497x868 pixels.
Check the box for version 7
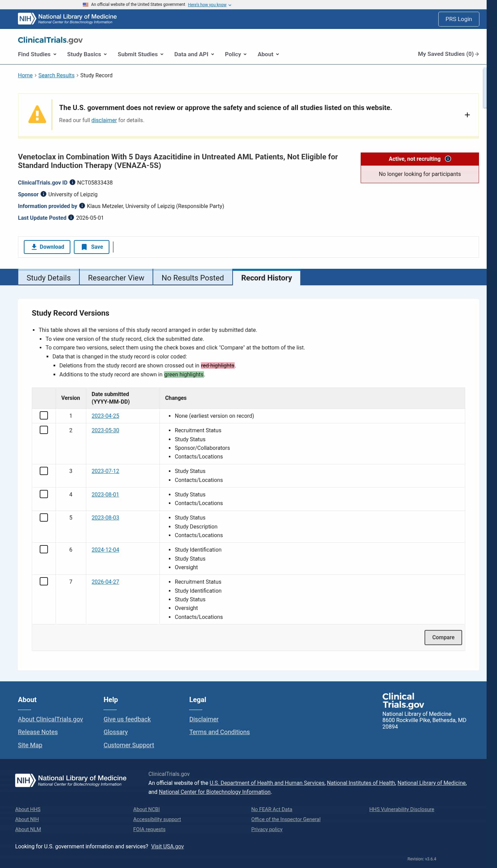tap(44, 581)
